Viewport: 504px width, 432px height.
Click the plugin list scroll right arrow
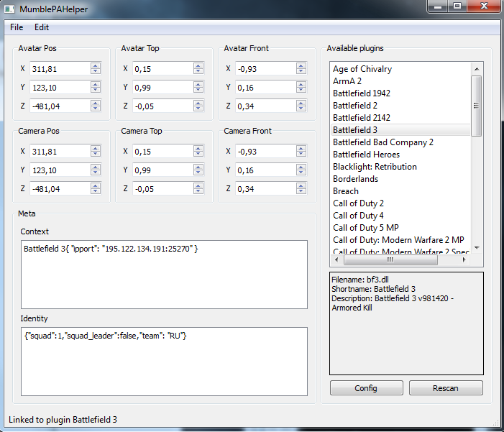(464, 259)
